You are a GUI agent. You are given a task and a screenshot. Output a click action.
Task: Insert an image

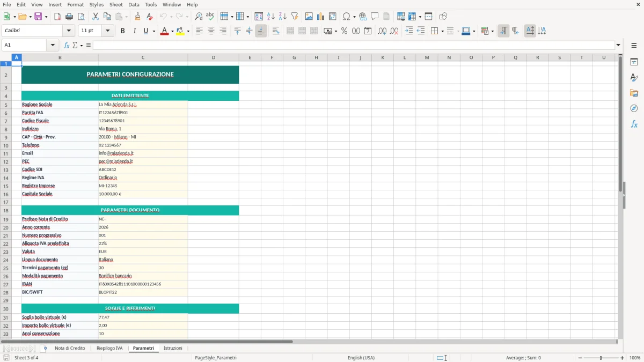(x=309, y=17)
